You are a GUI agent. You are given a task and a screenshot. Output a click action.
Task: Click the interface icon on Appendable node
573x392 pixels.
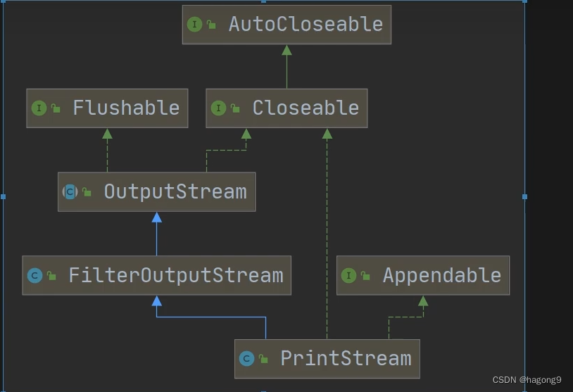(348, 275)
